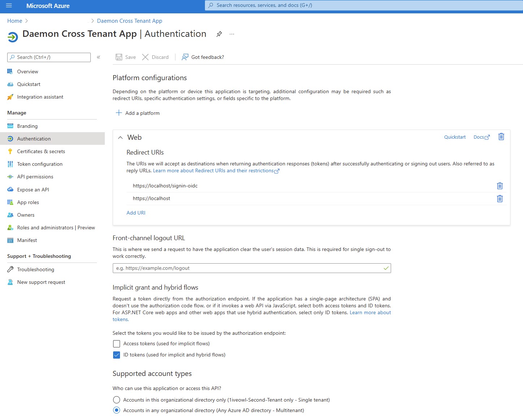The width and height of the screenshot is (523, 420).
Task: Click Daemon Cross Tenant App breadcrumb
Action: [129, 21]
